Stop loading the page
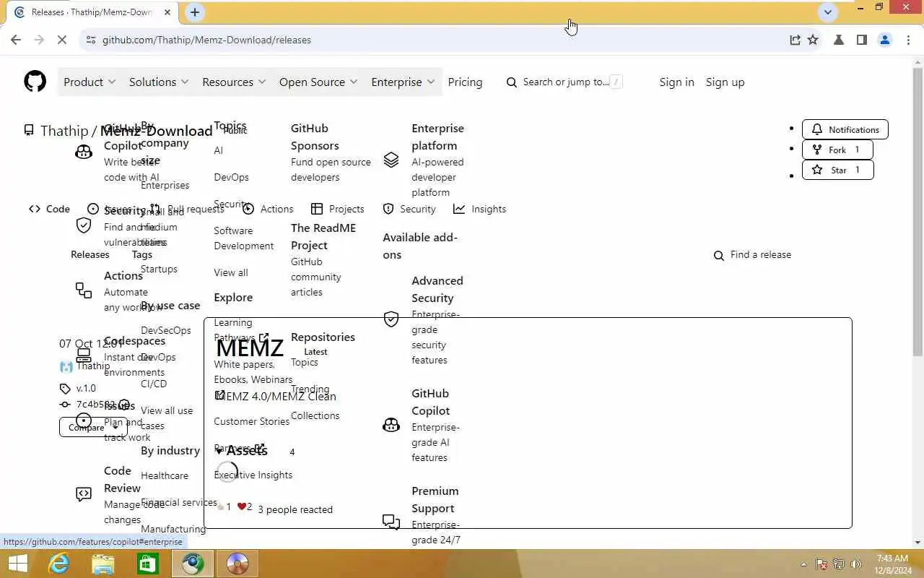 [x=62, y=40]
